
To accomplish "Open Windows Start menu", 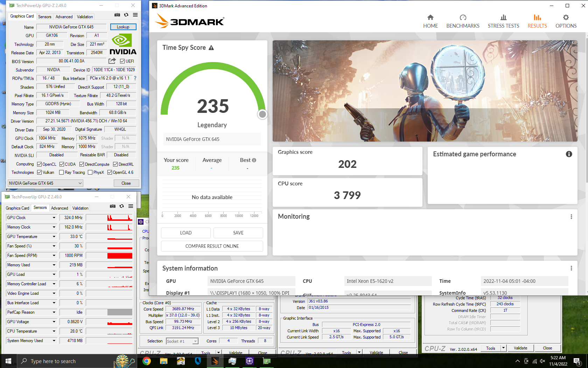I will click(8, 361).
